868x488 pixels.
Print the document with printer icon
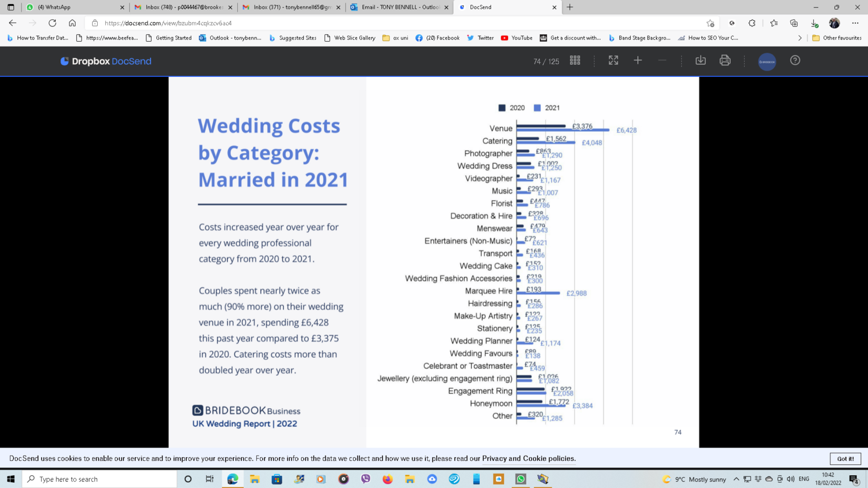click(x=725, y=61)
